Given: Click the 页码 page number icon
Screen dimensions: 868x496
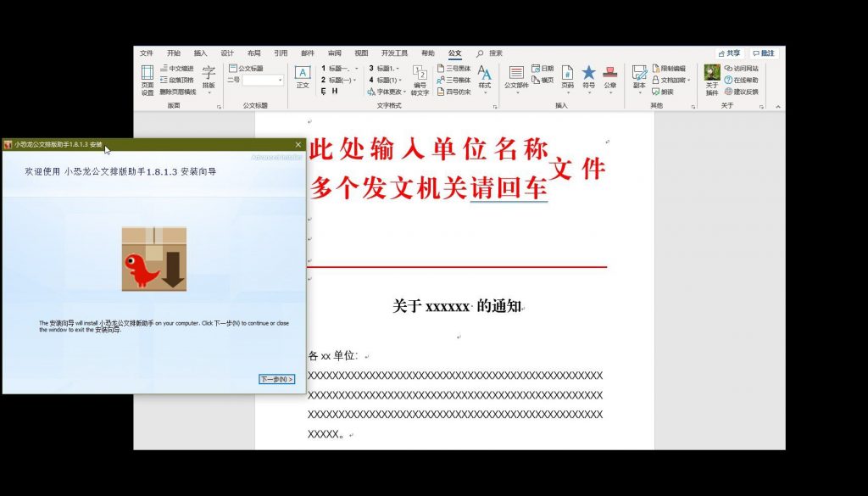Looking at the screenshot, I should click(x=567, y=77).
